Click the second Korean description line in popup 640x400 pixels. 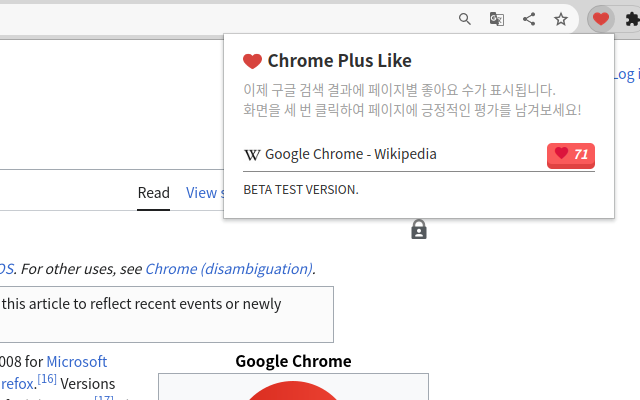point(412,110)
